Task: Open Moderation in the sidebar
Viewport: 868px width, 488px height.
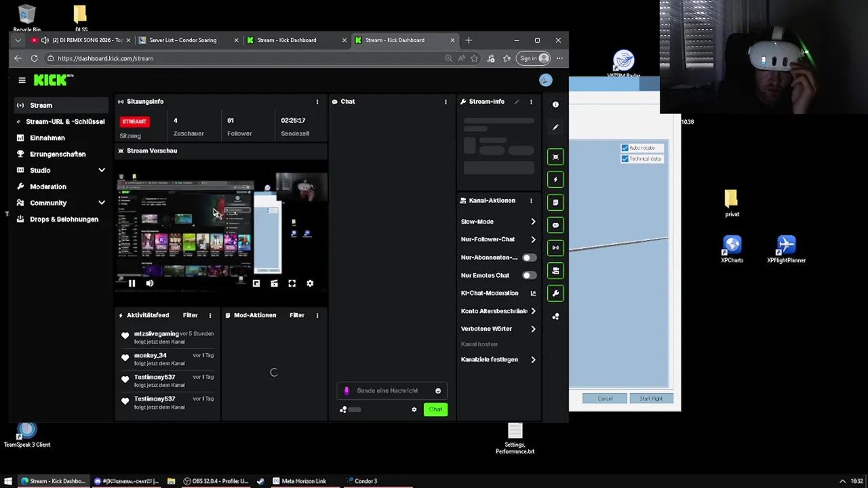Action: tap(60, 186)
